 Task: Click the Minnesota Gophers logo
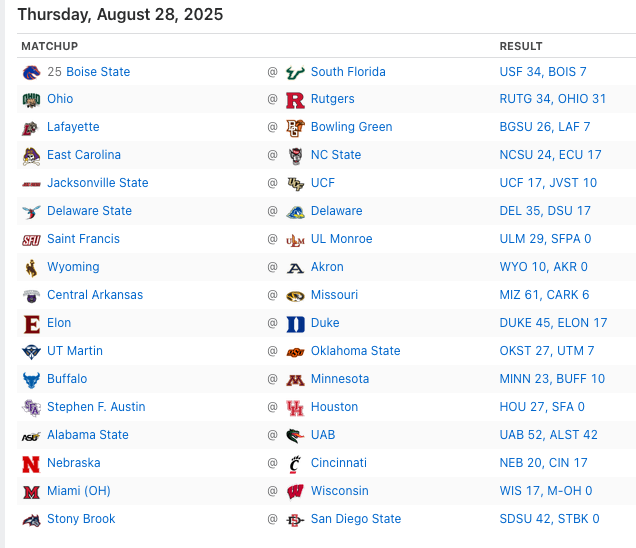(295, 380)
